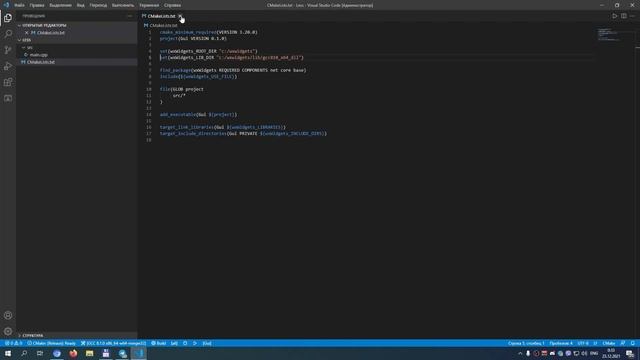The width and height of the screenshot is (640, 360).
Task: Select CMakeLists.txt in Open Editors list
Action: coord(51,33)
